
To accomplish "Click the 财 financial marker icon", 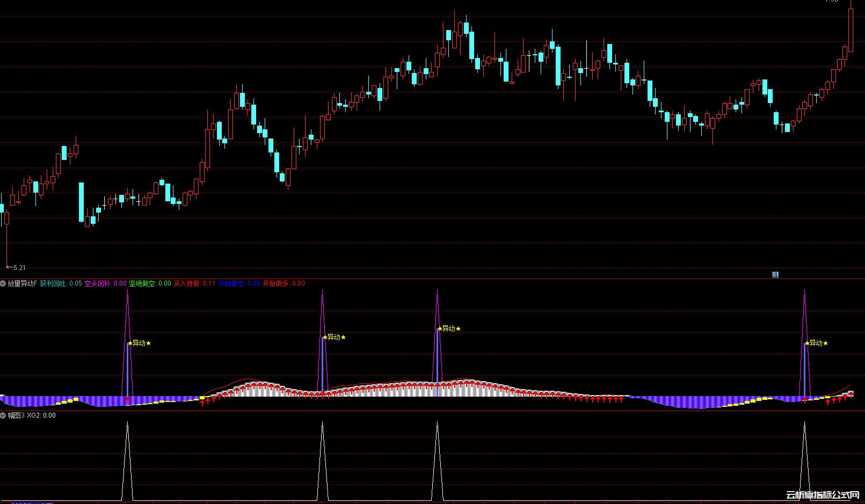I will click(x=775, y=275).
